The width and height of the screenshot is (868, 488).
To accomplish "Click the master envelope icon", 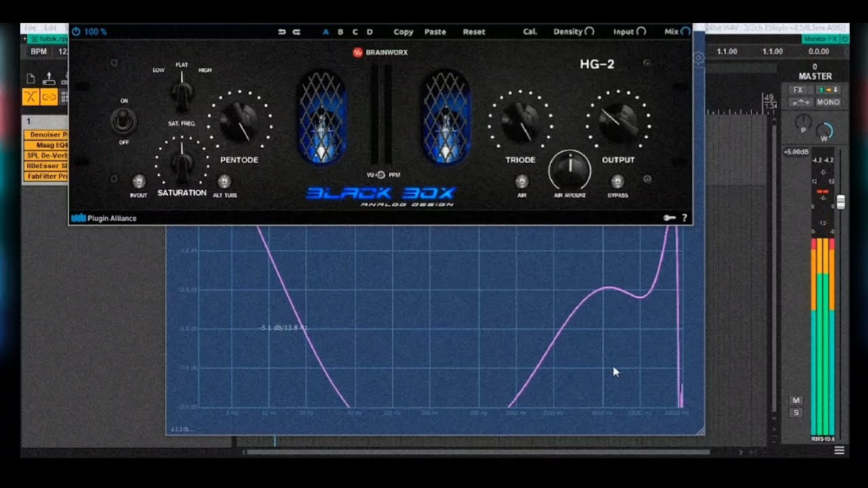I will (801, 102).
